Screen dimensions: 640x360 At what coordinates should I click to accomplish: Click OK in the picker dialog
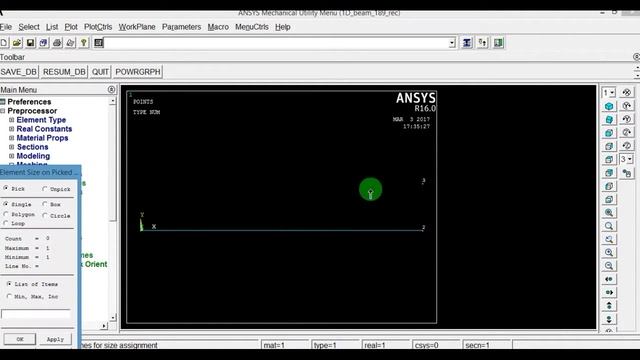point(20,339)
